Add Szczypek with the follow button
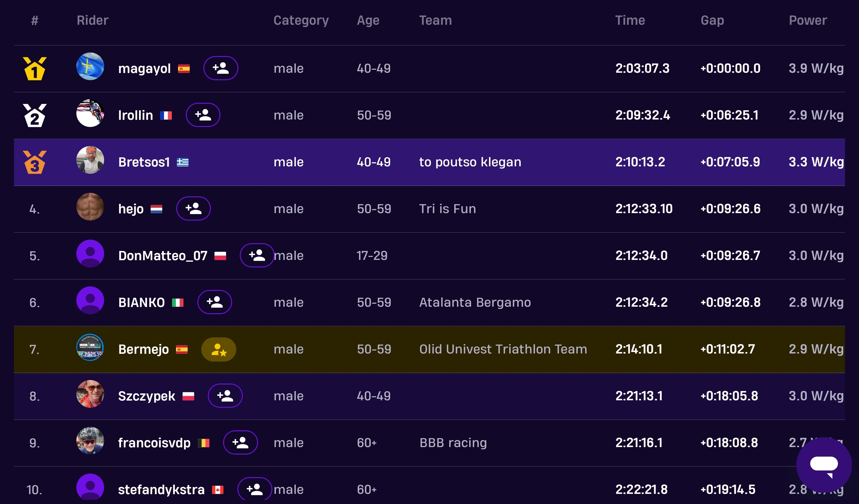This screenshot has height=504, width=859. (x=225, y=396)
